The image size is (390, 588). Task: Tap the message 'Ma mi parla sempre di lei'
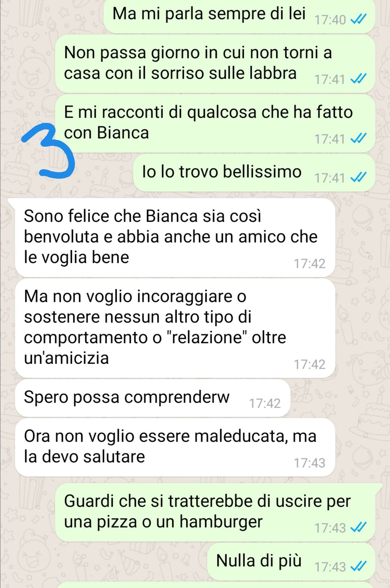[239, 15]
